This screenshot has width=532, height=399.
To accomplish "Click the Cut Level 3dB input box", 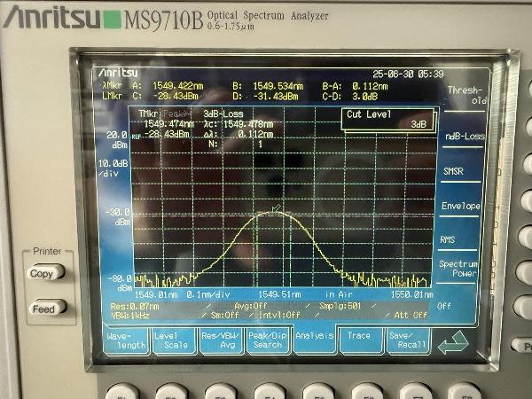I will pos(387,119).
